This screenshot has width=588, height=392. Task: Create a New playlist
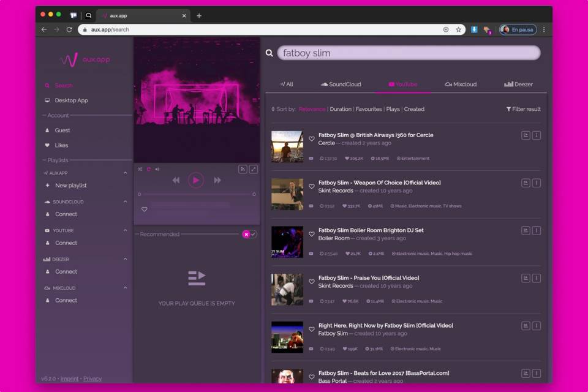click(66, 186)
